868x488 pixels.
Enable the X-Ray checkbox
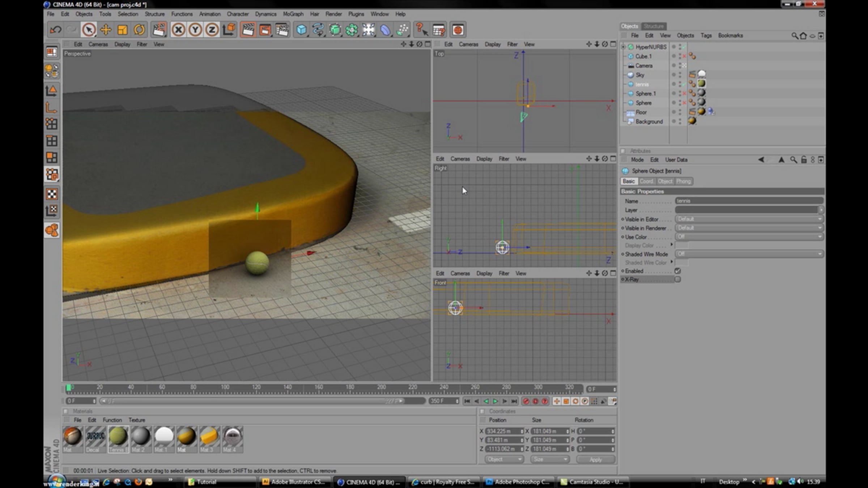click(x=678, y=279)
